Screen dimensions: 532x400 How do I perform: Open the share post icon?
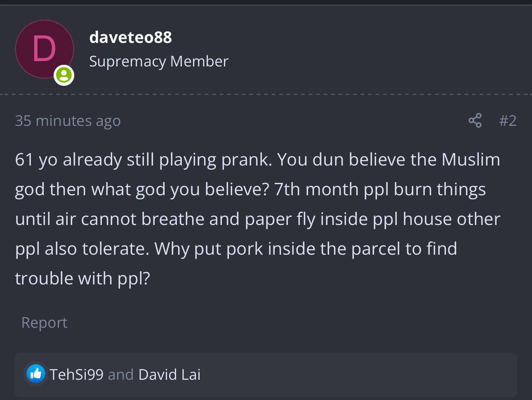coord(475,121)
